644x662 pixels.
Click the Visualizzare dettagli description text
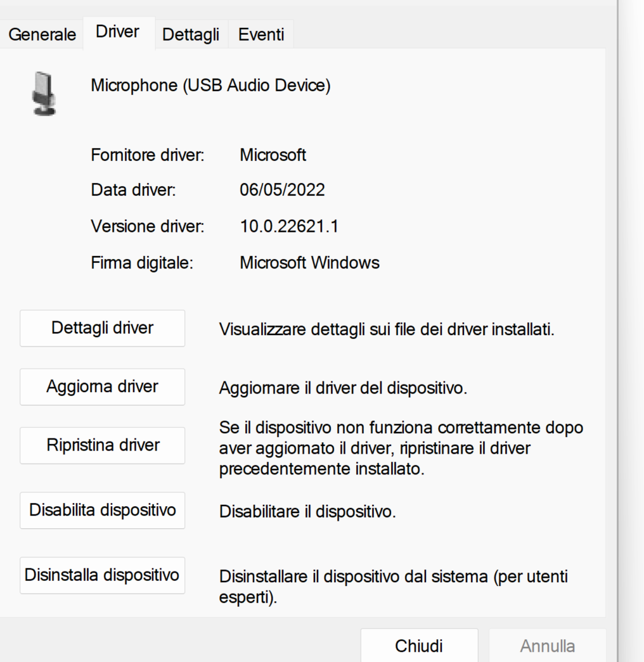386,329
